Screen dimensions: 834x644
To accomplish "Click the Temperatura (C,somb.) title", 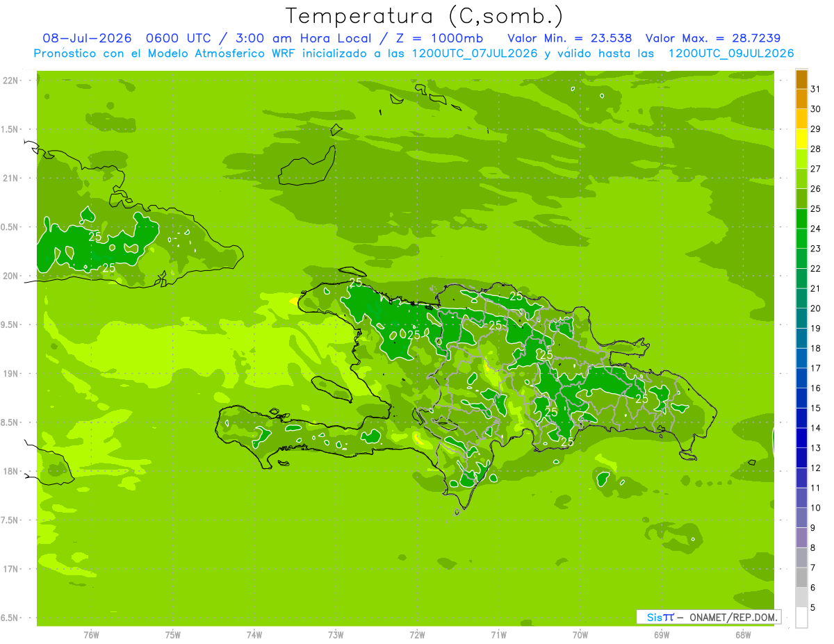I will (425, 16).
